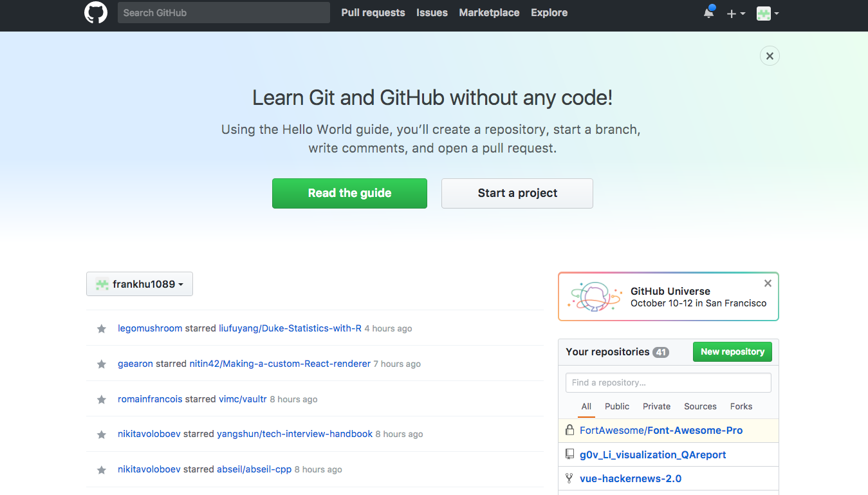Open romainfrancois's profile link

click(x=150, y=399)
